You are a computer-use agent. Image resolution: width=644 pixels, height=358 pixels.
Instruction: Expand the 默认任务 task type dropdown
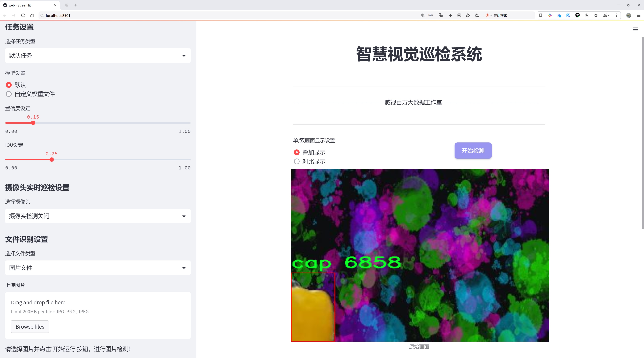tap(98, 56)
